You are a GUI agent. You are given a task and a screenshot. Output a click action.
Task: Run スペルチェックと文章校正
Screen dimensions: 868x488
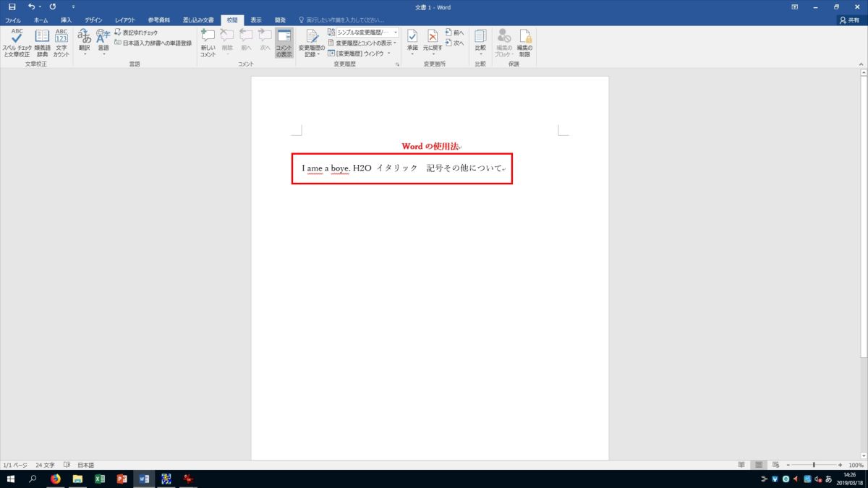click(16, 43)
